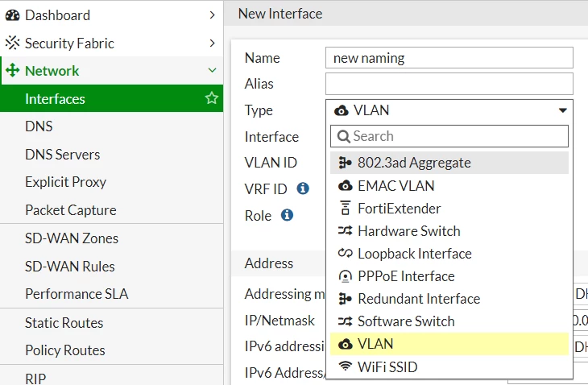Choose Hardware Switch type
The image size is (588, 385).
point(449,231)
